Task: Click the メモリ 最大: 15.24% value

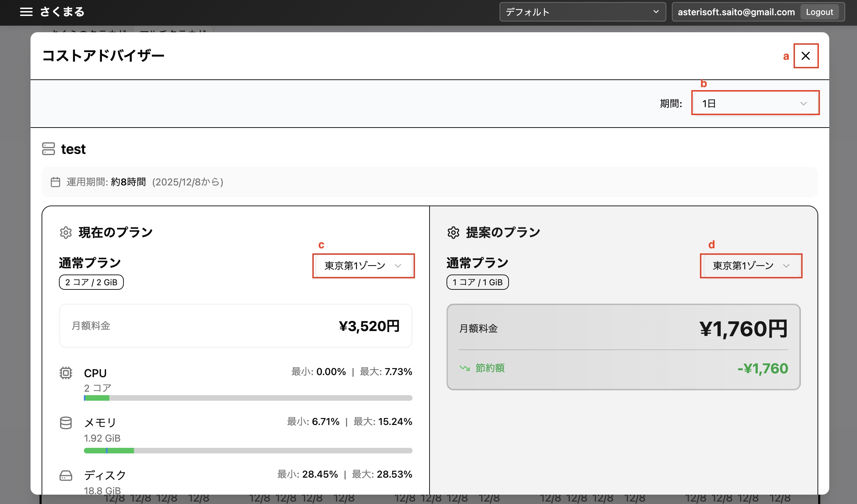Action: [x=383, y=422]
